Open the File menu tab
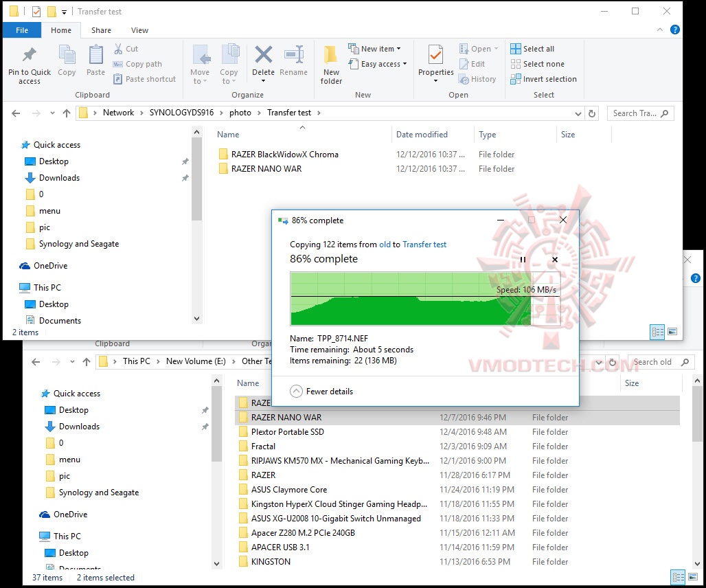Screen dimensions: 706x588 pos(22,30)
